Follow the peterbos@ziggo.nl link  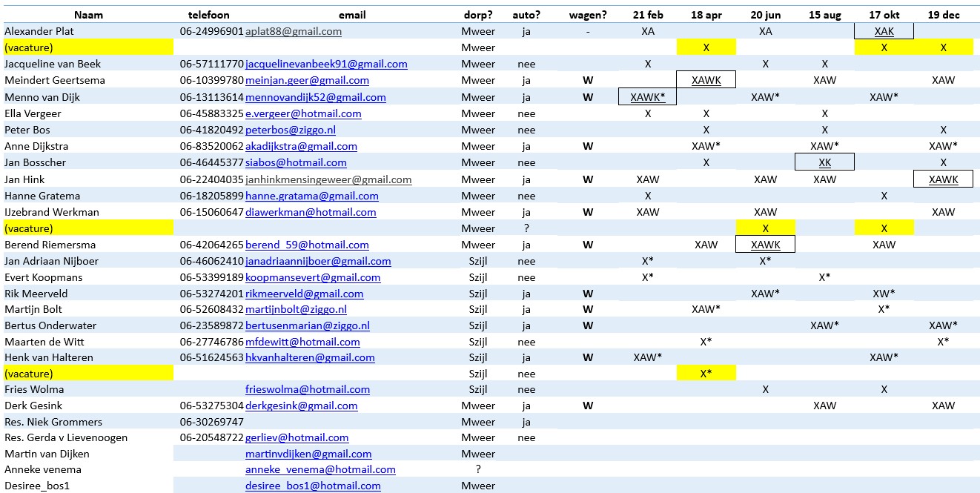click(x=291, y=130)
